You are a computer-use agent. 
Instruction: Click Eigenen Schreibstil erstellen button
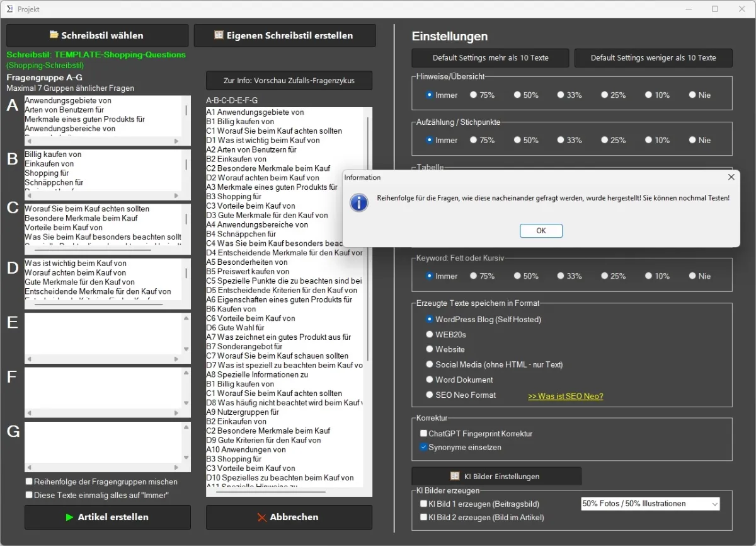coord(285,35)
